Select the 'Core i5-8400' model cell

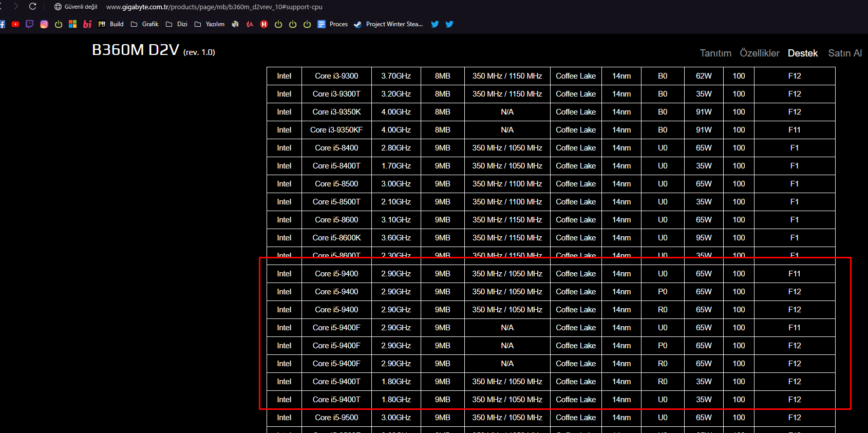coord(336,148)
